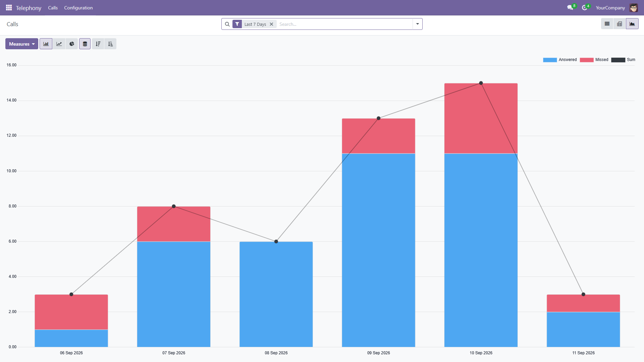The height and width of the screenshot is (362, 644).
Task: Toggle the stacked bars option
Action: coord(85,44)
